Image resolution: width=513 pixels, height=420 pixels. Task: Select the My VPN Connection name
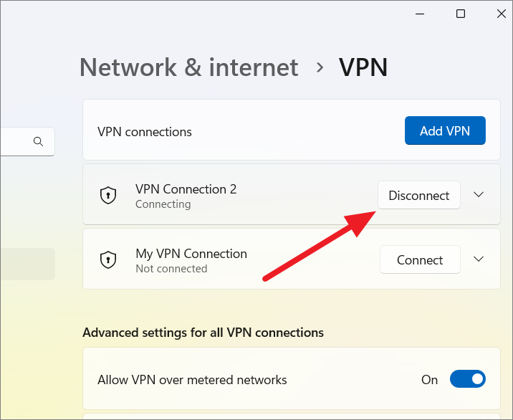click(191, 254)
